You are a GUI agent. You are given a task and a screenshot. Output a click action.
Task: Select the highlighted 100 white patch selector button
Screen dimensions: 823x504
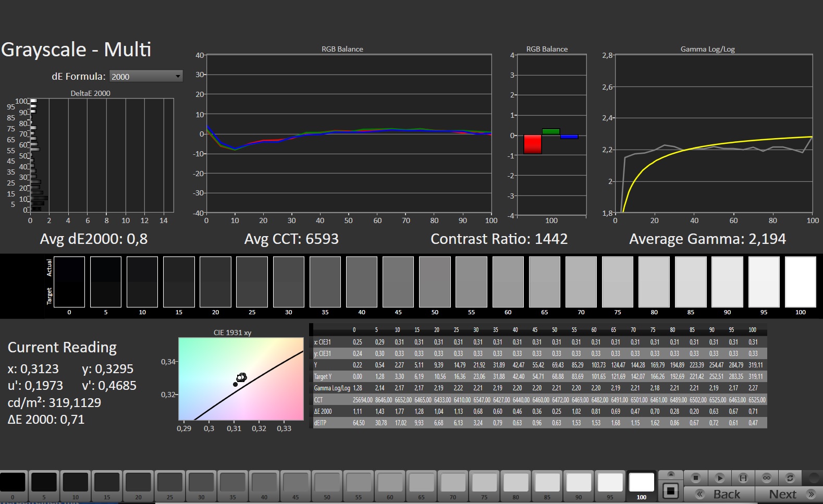[642, 486]
